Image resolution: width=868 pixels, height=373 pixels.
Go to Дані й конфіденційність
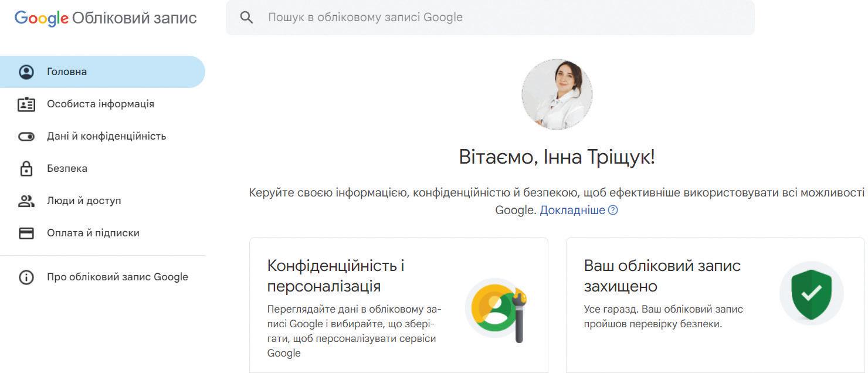(x=103, y=136)
